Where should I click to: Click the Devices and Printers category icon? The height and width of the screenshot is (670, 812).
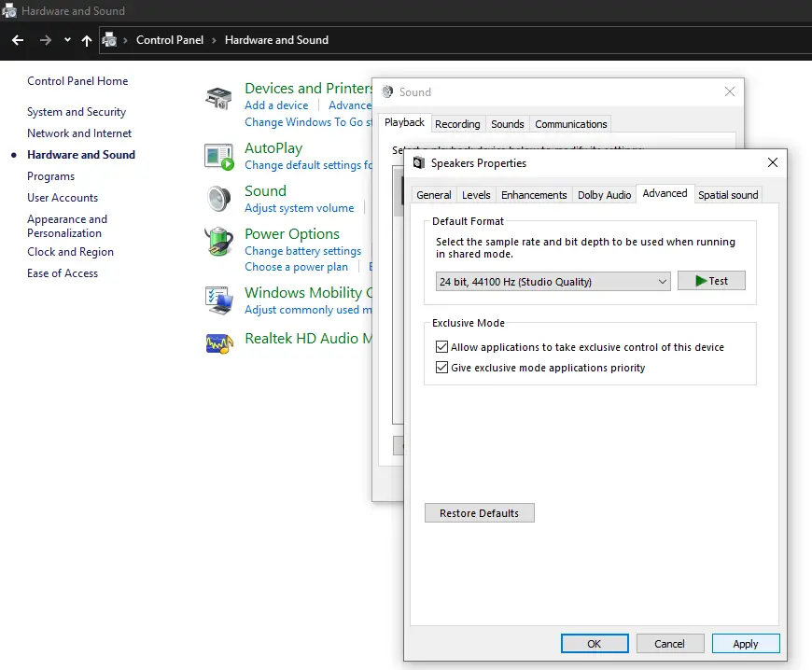coord(218,98)
